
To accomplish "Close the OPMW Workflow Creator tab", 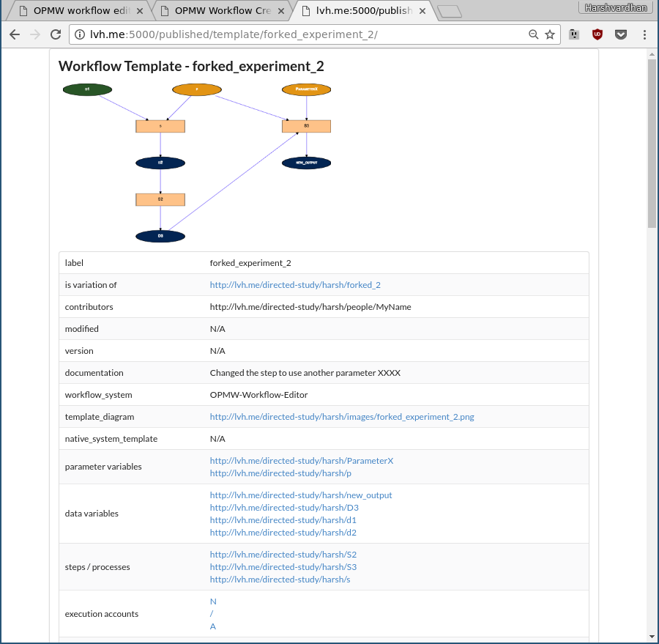I will pyautogui.click(x=281, y=11).
